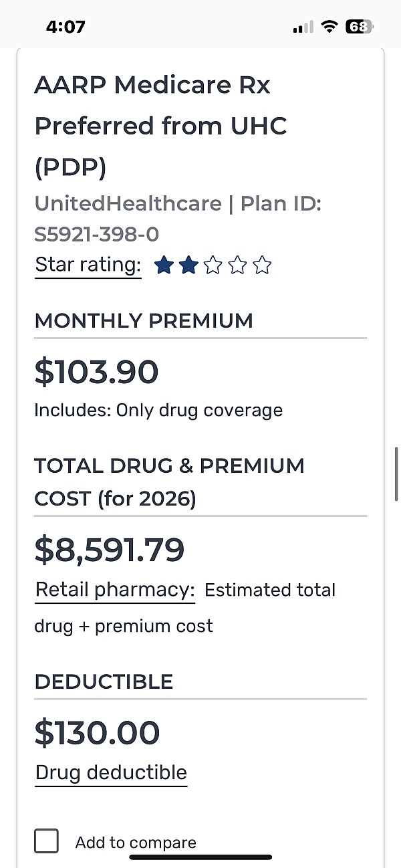Tap the cellular signal bars icon
This screenshot has height=868, width=401.
(303, 27)
